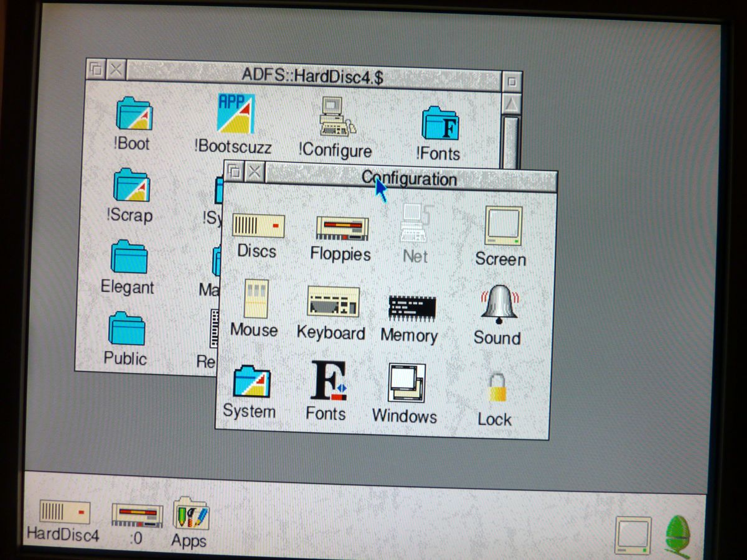Open the Public folder
Screen dimensions: 747x560
click(126, 329)
